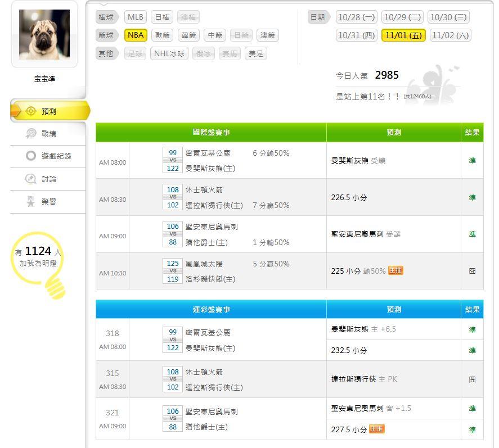Click the prediction 232.5 小分
The width and height of the screenshot is (499, 448).
(x=349, y=350)
